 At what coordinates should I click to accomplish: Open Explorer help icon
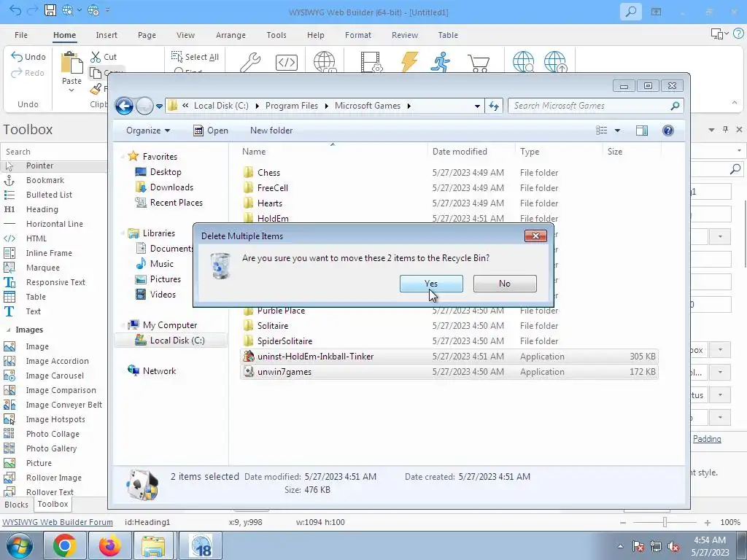(x=668, y=131)
